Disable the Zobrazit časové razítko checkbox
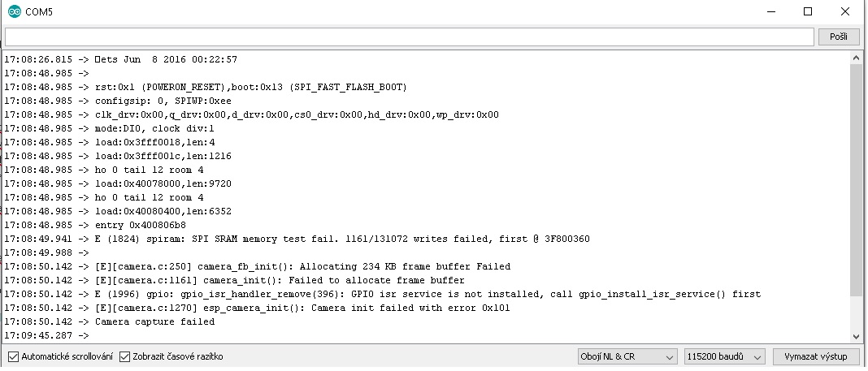Viewport: 868px width, 371px height. click(x=125, y=357)
